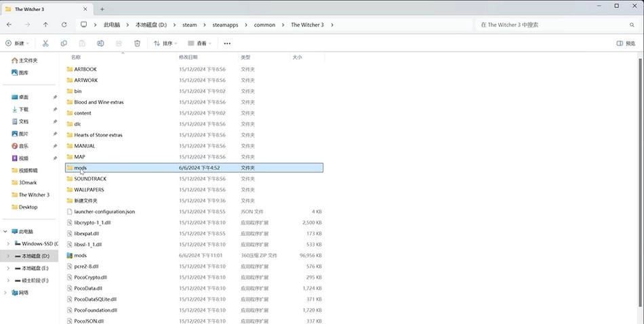Open the 新建 (New) dropdown
The height and width of the screenshot is (324, 644).
coord(18,43)
